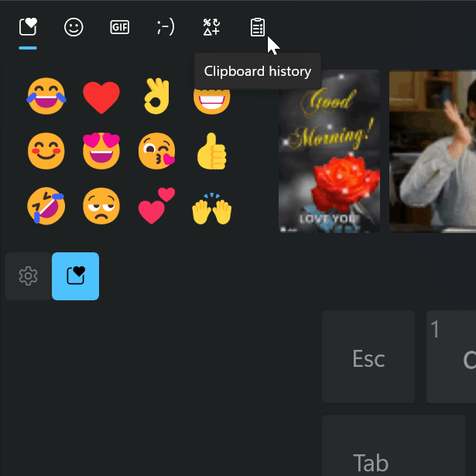The image size is (476, 476).
Task: Insert the red heart emoji
Action: 101,98
